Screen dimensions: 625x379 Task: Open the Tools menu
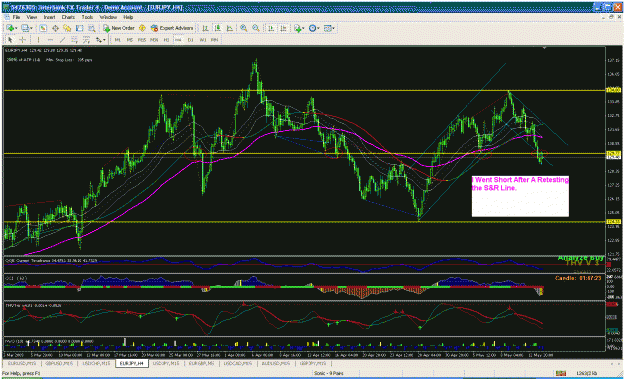tap(87, 17)
